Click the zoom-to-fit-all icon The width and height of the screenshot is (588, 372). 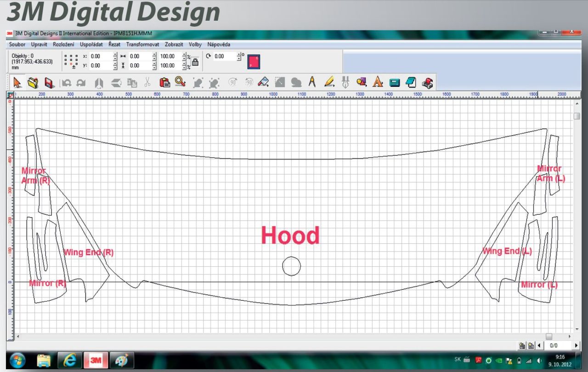coord(214,83)
